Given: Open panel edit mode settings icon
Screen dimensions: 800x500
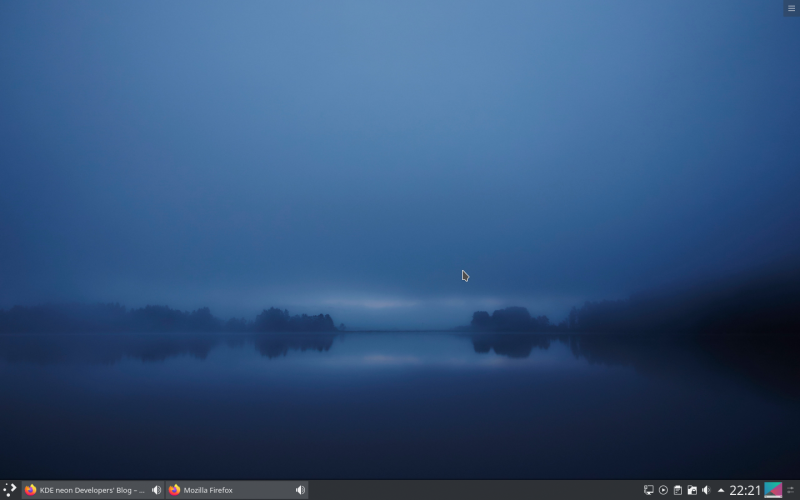Looking at the screenshot, I should click(x=791, y=490).
